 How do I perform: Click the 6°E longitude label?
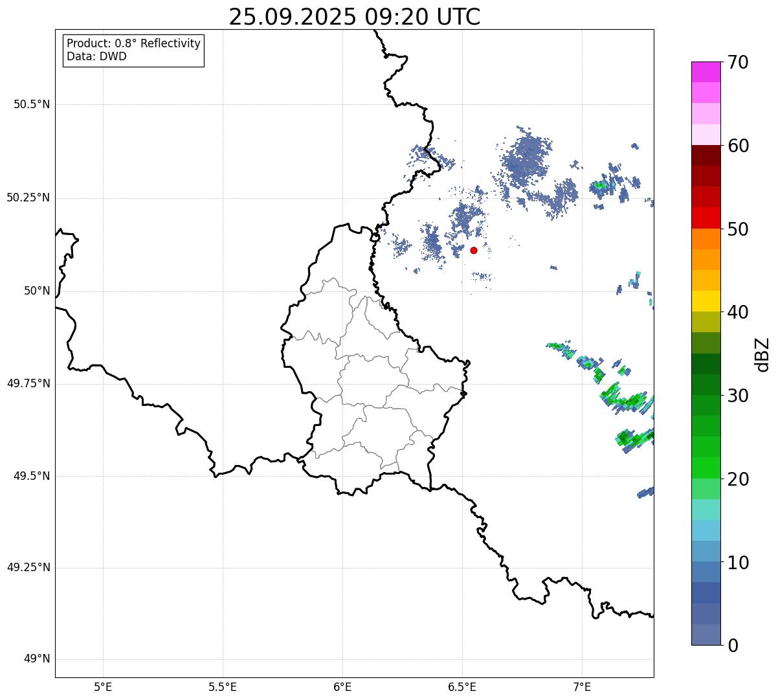(342, 687)
